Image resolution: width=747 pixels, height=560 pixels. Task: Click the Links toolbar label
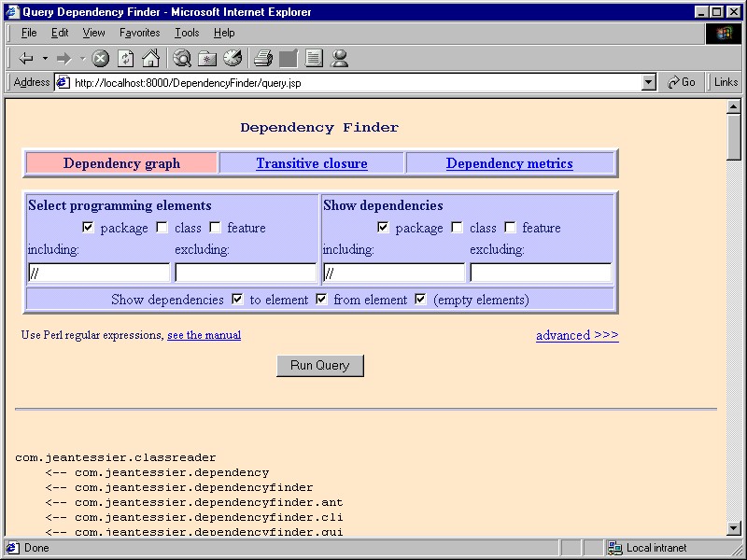726,82
